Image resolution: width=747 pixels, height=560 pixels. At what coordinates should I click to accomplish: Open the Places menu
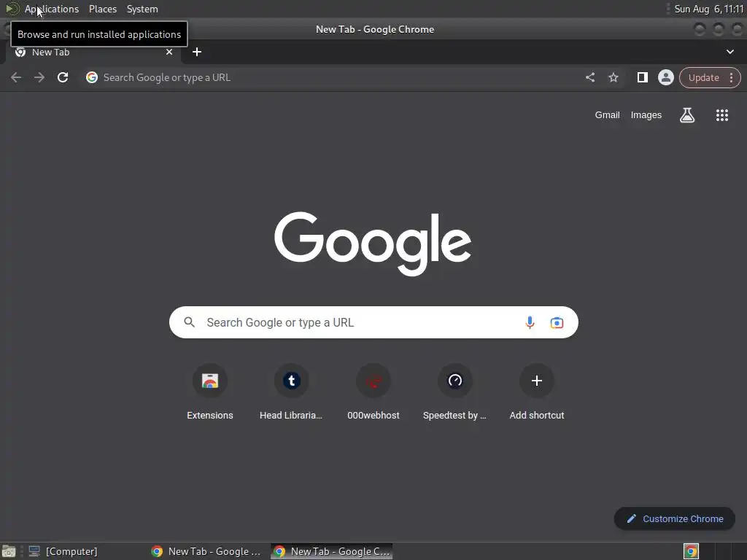click(102, 9)
